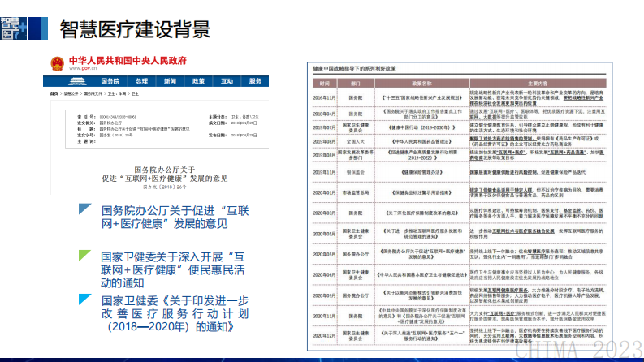
Task: Click the 国务院文件 breadcrumb link
Action: click(93, 93)
